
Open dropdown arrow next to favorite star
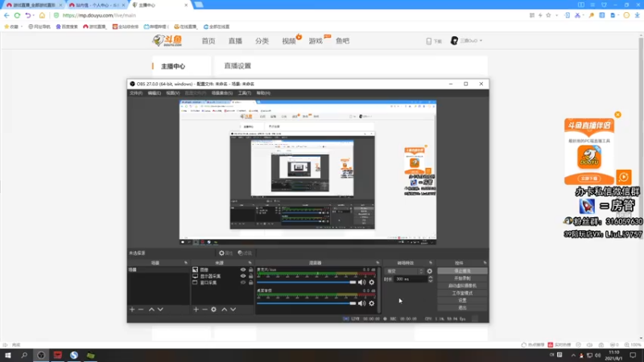coord(556,15)
